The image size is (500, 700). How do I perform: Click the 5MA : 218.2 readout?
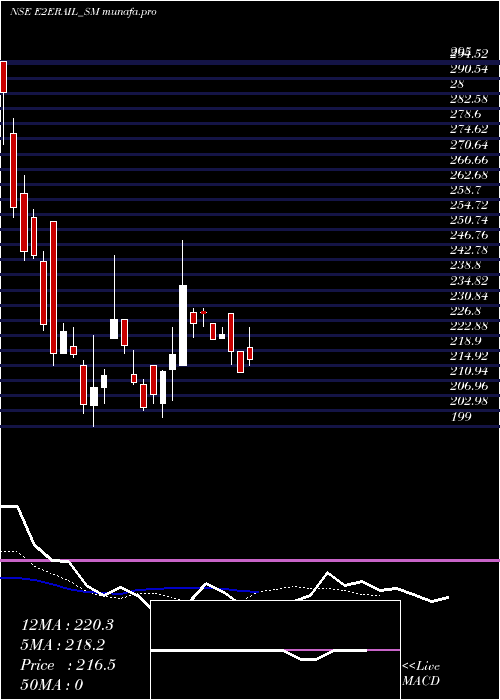tap(63, 645)
